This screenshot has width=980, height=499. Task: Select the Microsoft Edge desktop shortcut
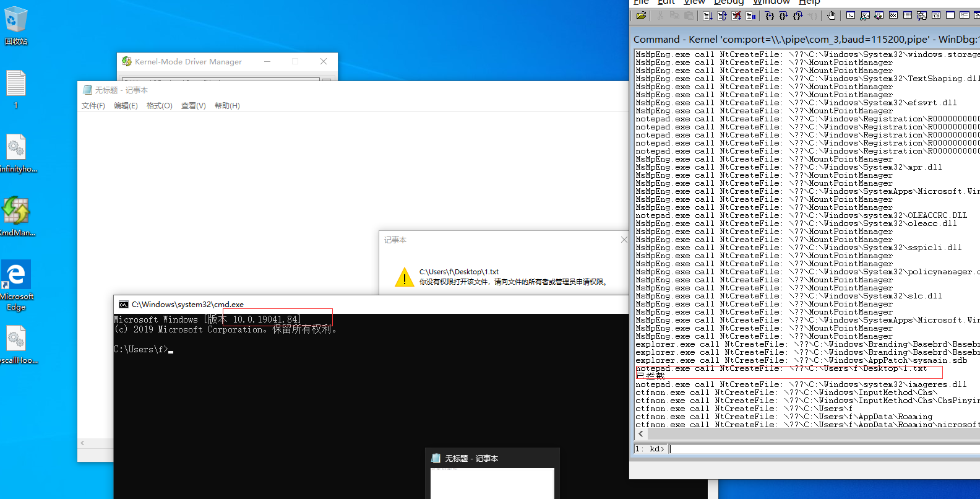coord(16,286)
